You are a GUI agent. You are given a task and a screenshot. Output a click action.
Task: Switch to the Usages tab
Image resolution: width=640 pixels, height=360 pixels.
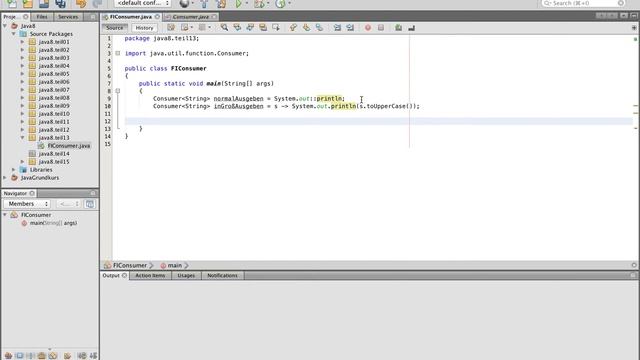click(x=186, y=276)
